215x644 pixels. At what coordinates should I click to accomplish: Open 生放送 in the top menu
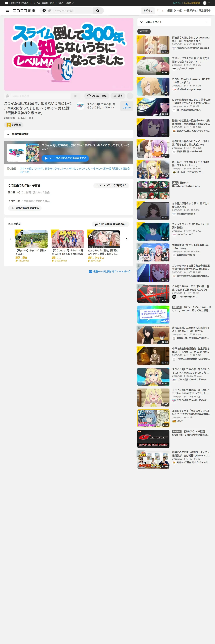pos(25,3)
